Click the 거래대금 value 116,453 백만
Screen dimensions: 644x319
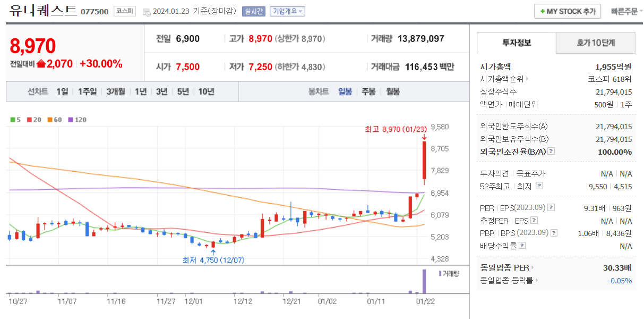(x=430, y=66)
